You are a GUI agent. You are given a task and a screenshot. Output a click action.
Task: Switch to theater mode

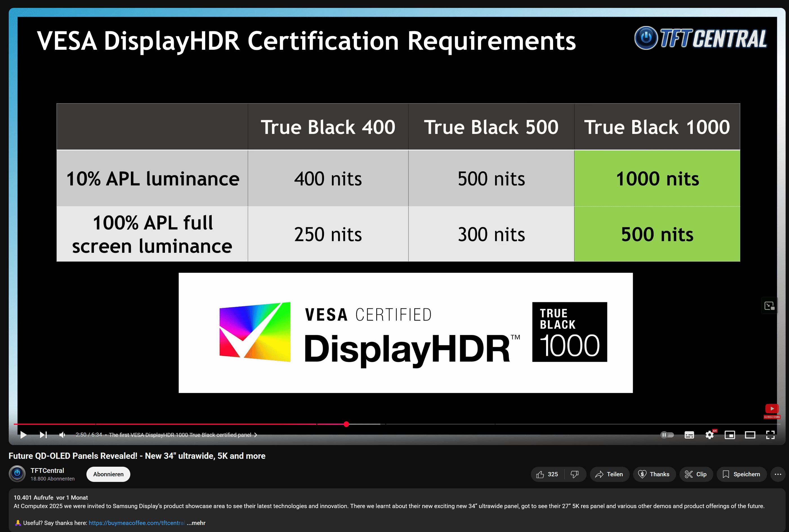pyautogui.click(x=750, y=435)
